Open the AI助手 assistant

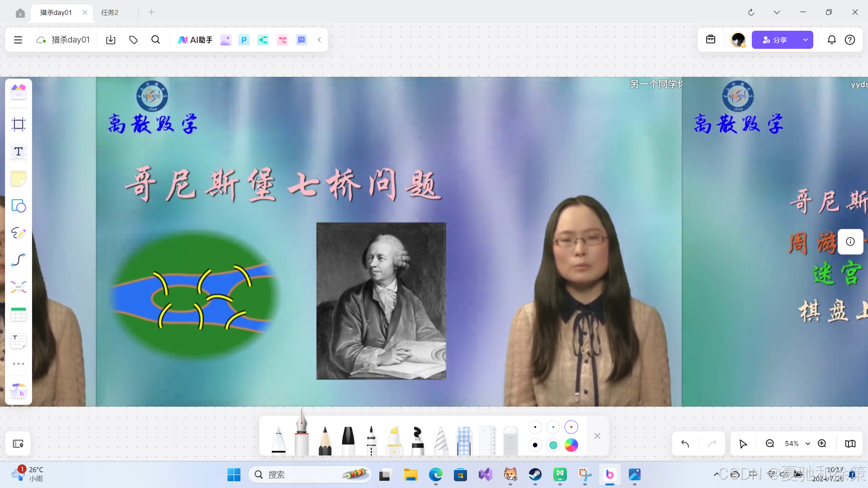click(195, 40)
